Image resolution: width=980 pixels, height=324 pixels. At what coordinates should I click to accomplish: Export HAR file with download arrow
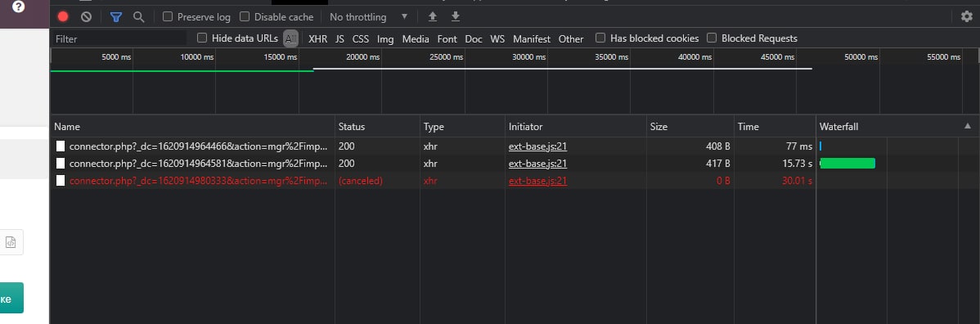tap(456, 16)
